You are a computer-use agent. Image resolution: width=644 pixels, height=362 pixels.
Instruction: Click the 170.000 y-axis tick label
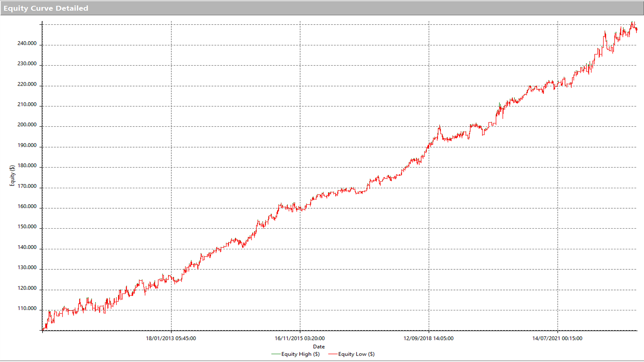(27, 186)
